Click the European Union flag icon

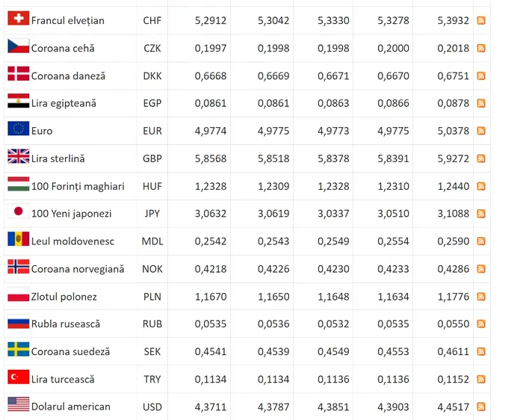[x=19, y=129]
